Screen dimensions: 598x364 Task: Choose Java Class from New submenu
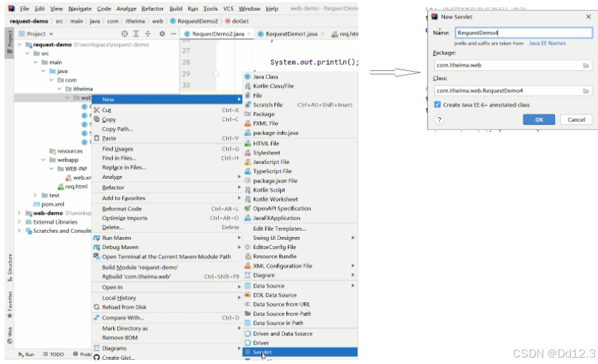[x=300, y=76]
